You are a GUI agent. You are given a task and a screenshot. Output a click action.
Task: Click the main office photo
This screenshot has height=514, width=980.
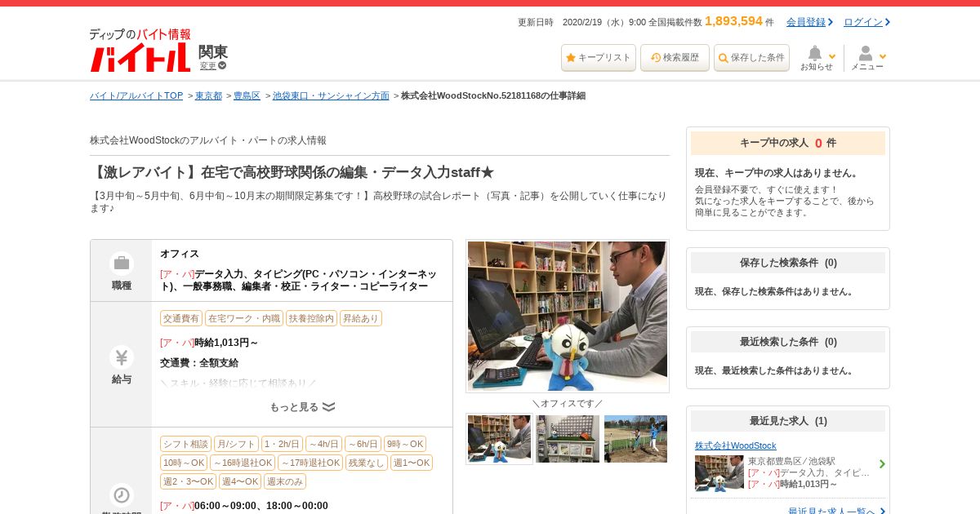(568, 316)
